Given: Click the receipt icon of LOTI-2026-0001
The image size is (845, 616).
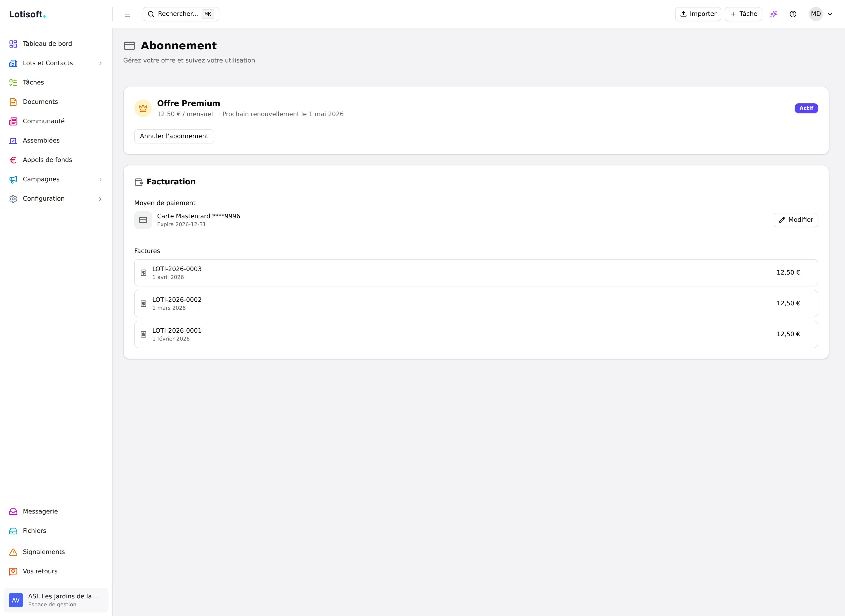Looking at the screenshot, I should click(143, 334).
